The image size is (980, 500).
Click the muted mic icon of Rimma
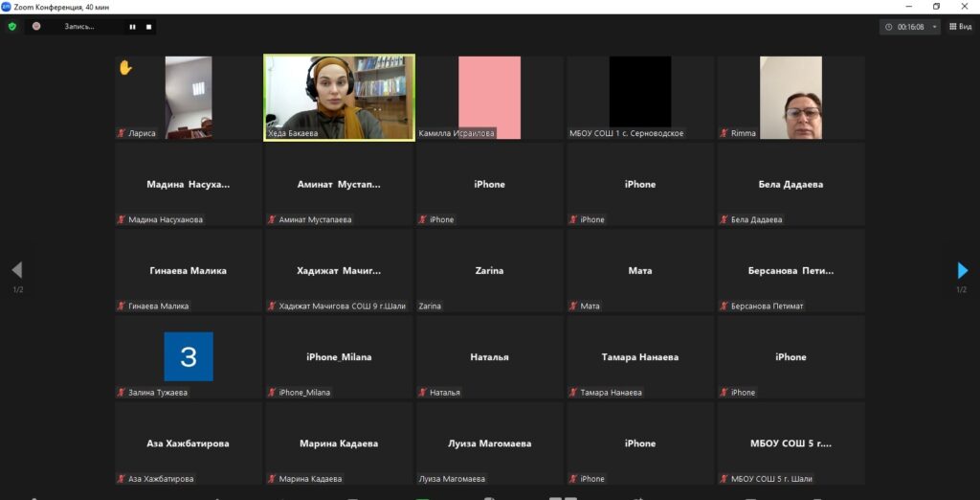tap(724, 133)
